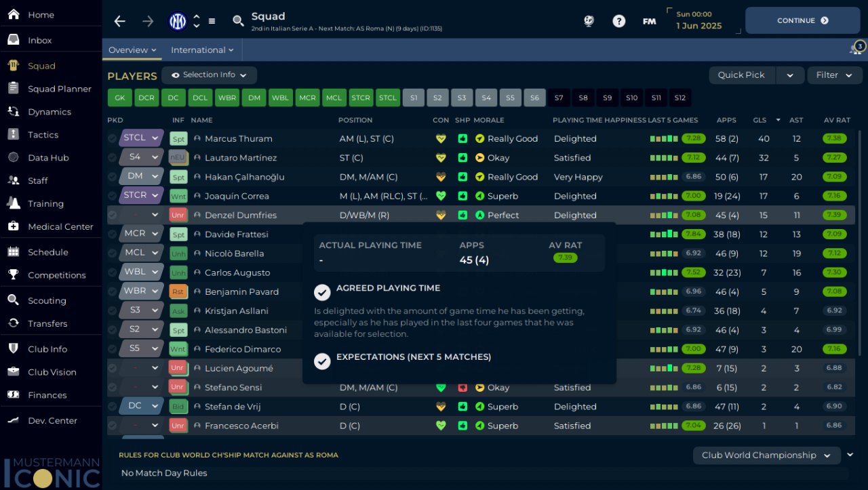Screen dimensions: 868x490
Task: Open the Dynamics screen
Action: click(50, 112)
